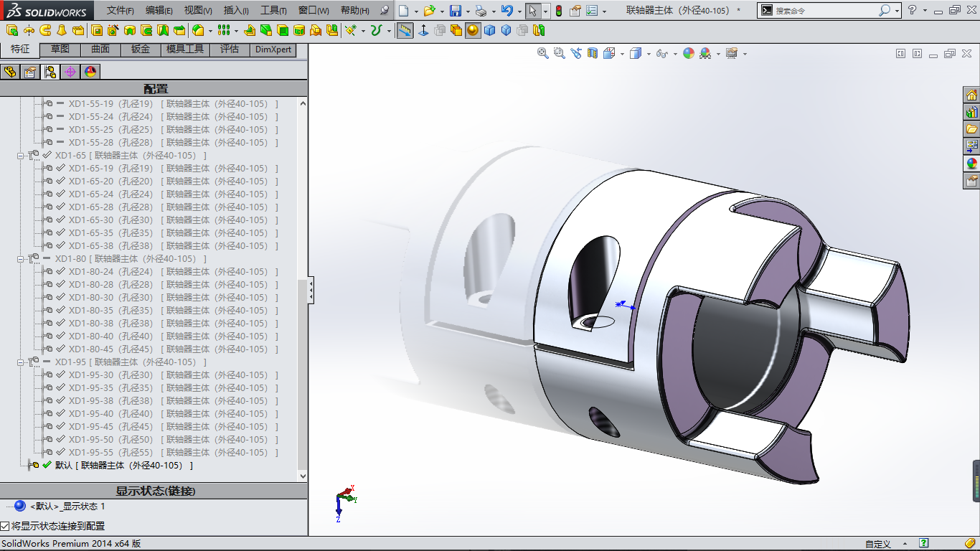This screenshot has width=980, height=551.
Task: Switch to the 模具工具 tab
Action: 185,50
